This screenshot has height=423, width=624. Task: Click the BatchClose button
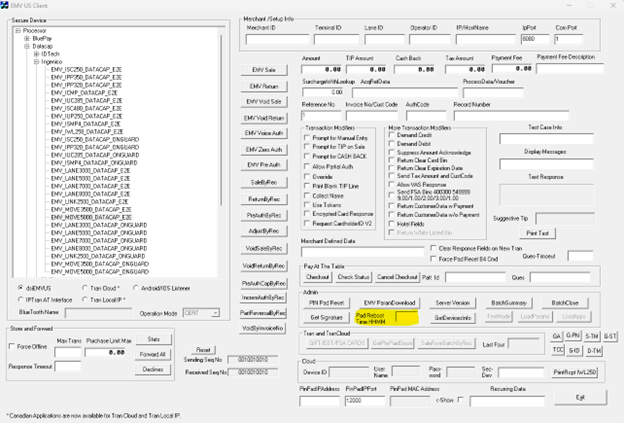565,303
